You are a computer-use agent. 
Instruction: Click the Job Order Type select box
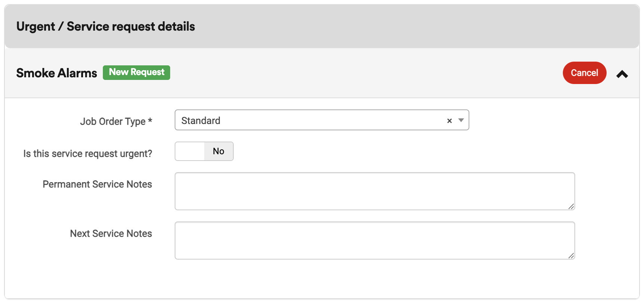[x=322, y=120]
